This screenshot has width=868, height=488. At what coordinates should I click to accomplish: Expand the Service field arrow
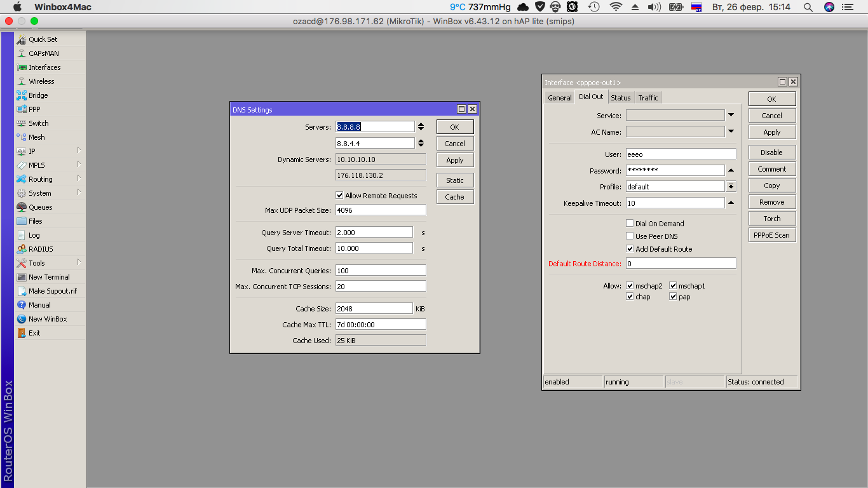(731, 115)
